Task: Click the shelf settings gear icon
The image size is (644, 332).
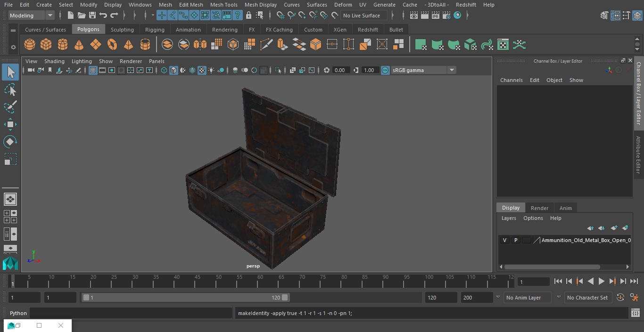Action: 13,47
